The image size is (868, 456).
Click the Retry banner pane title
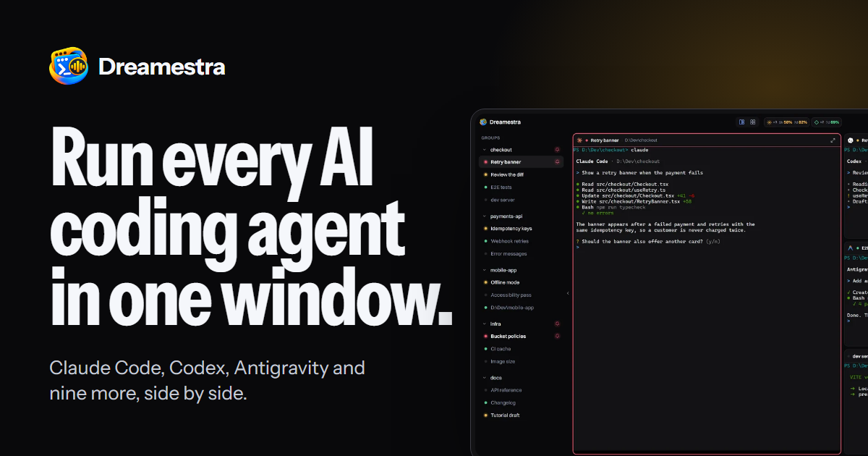point(605,140)
